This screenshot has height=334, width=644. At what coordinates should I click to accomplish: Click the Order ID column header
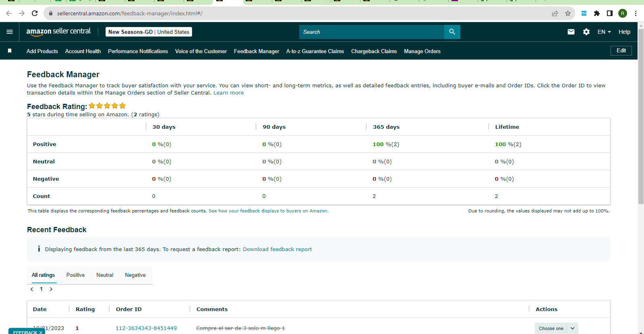point(129,309)
